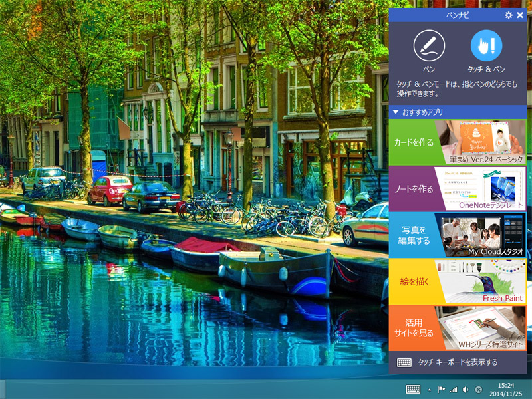Open the ノートを作る OneNote tile
532x399 pixels.
(x=458, y=189)
